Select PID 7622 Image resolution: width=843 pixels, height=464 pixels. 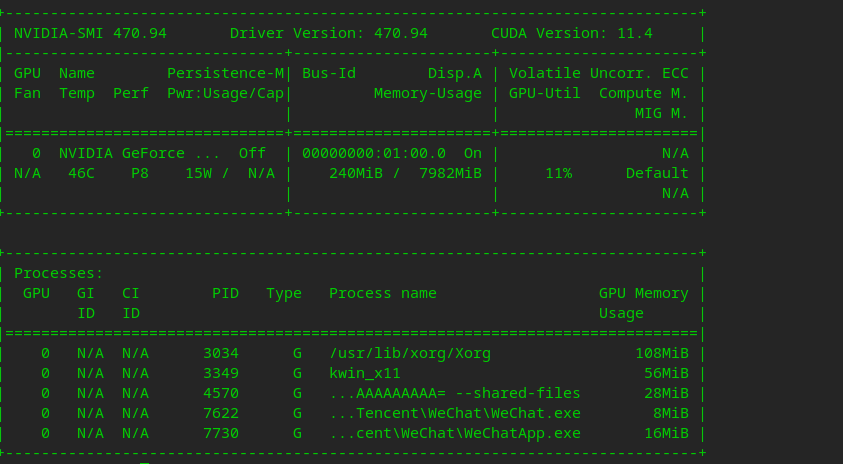pyautogui.click(x=221, y=413)
